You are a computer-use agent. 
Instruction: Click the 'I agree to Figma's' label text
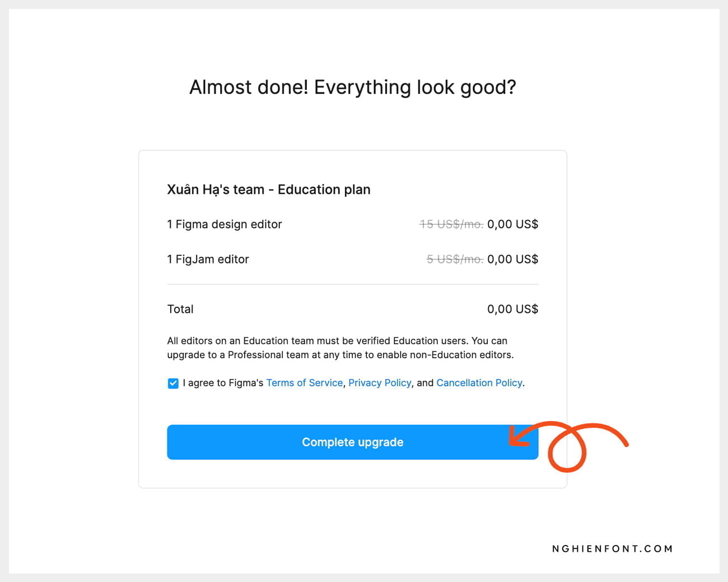(x=223, y=383)
